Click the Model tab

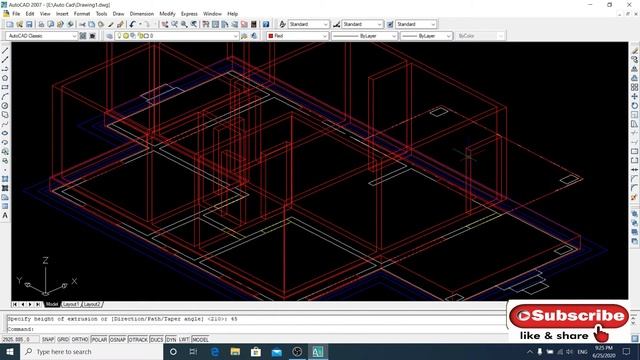tap(52, 304)
